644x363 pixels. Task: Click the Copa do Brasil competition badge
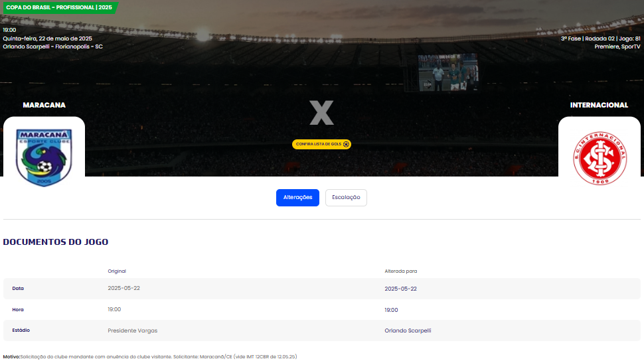click(59, 7)
